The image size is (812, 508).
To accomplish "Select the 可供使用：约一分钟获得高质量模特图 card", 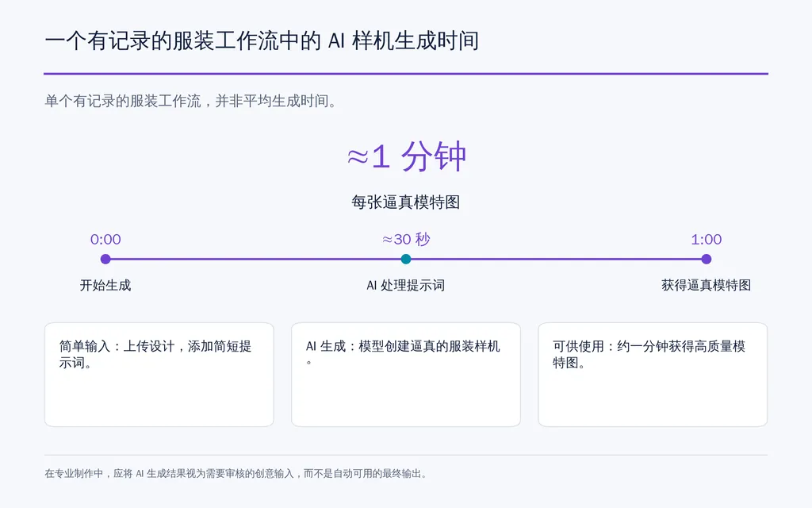I will 653,375.
